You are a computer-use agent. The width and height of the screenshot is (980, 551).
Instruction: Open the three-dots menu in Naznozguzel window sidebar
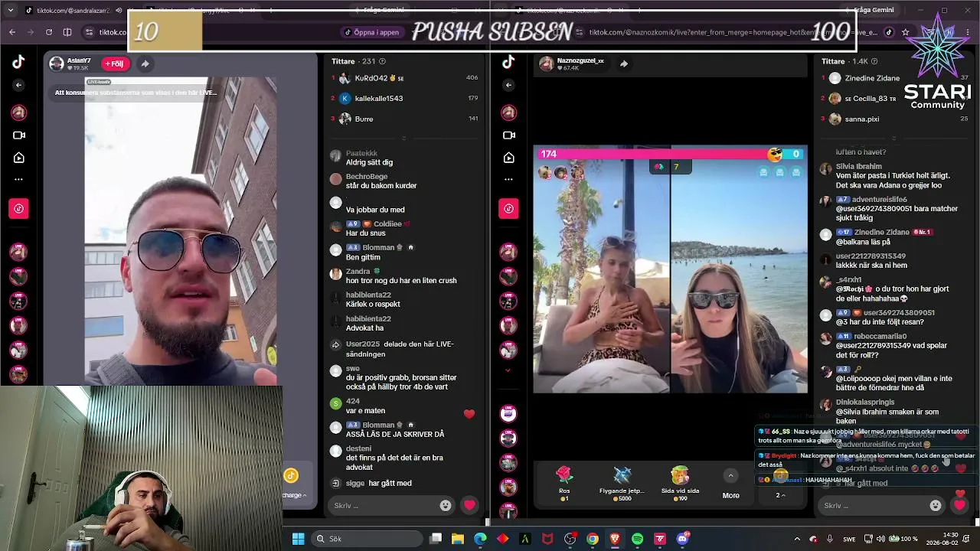pyautogui.click(x=508, y=180)
